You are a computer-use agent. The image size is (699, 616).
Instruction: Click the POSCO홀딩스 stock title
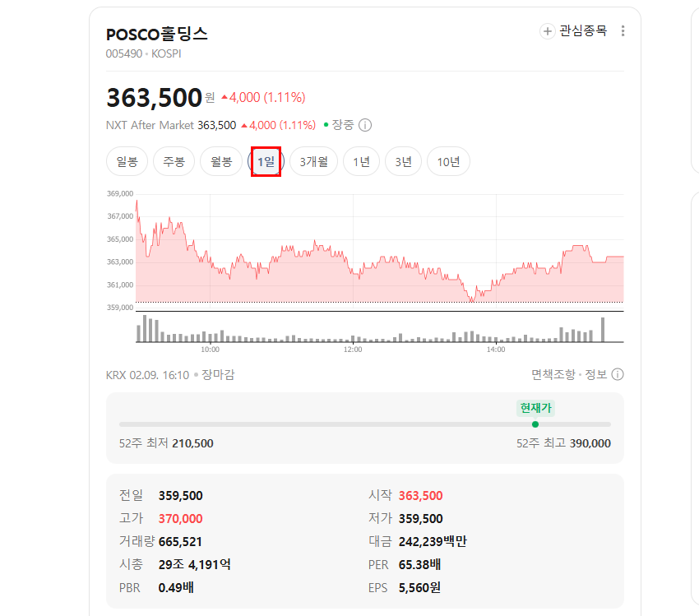point(157,35)
